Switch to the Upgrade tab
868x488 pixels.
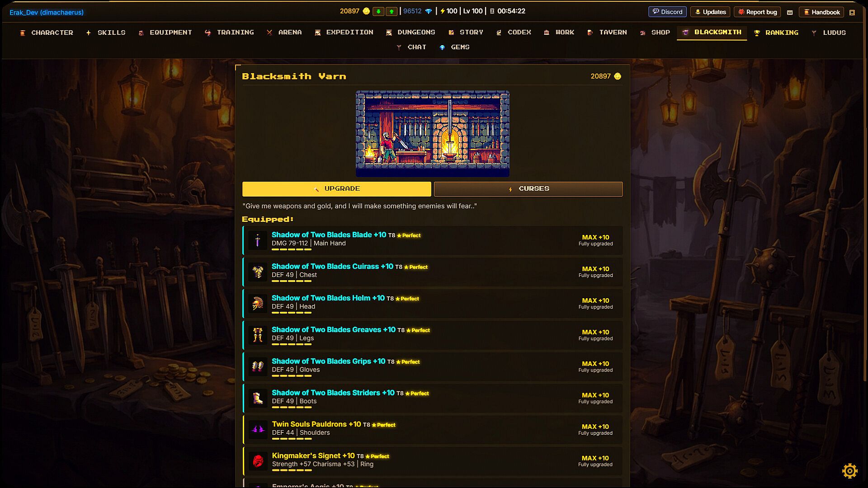point(337,189)
